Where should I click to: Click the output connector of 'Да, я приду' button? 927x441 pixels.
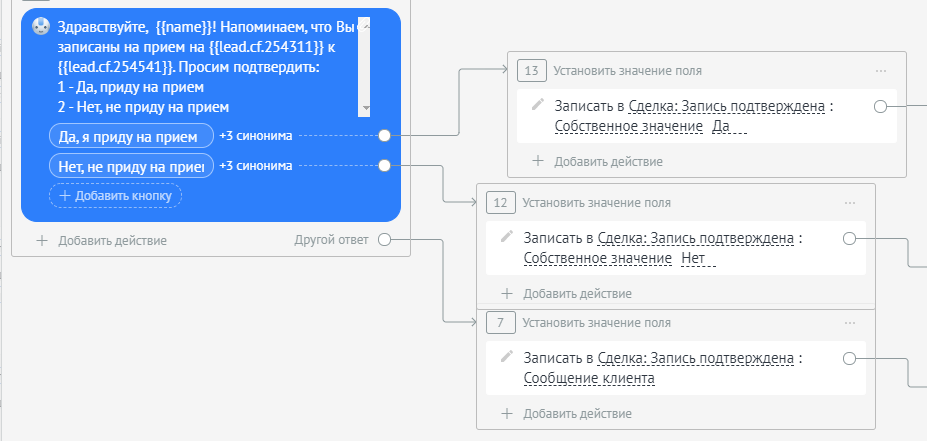(x=384, y=136)
